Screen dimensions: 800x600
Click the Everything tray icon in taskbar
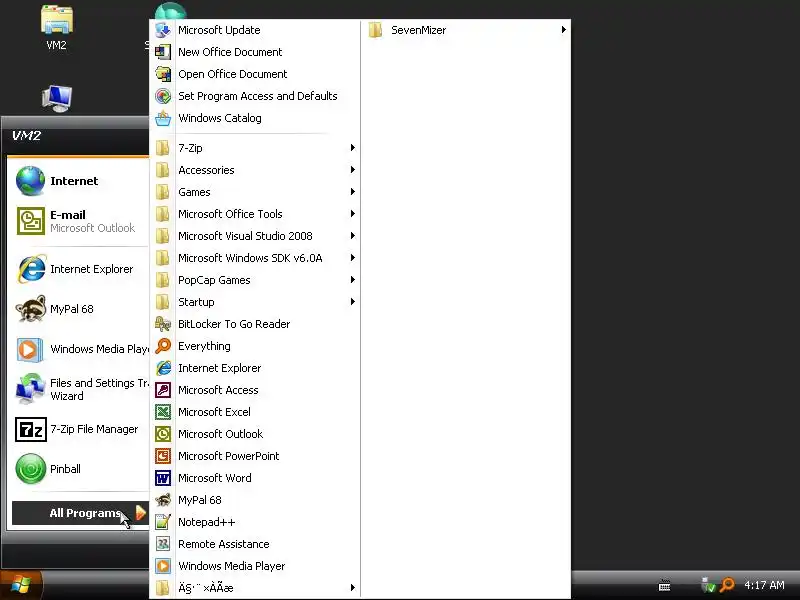point(727,585)
